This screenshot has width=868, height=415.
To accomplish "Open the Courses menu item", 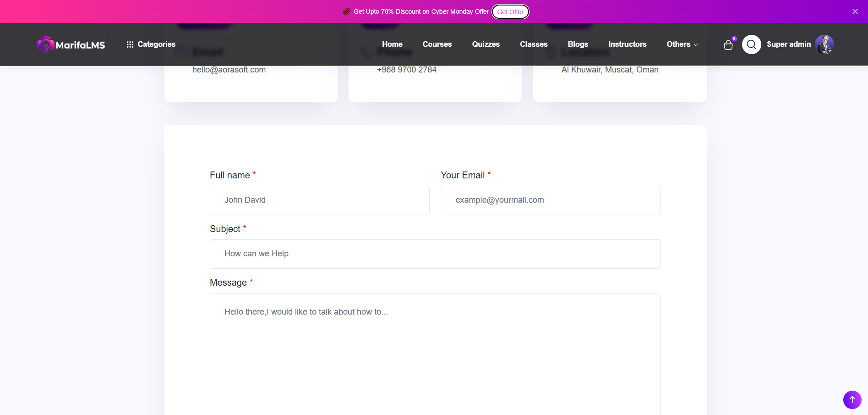I will click(x=437, y=44).
